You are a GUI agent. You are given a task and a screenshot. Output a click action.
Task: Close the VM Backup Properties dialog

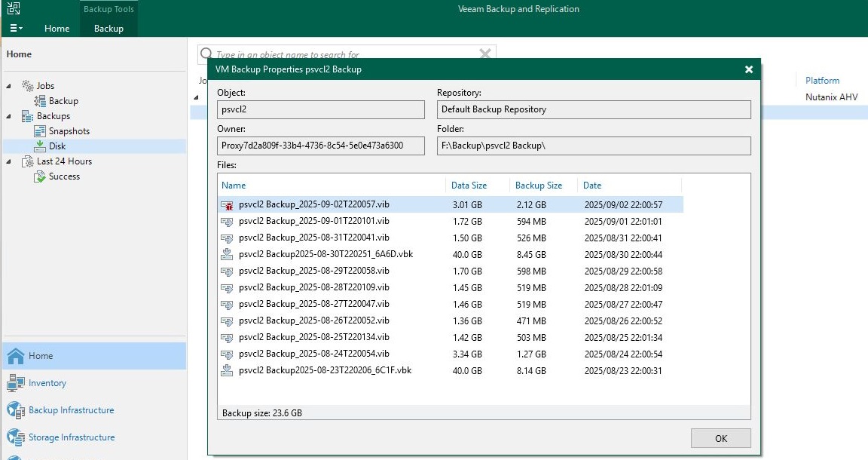tap(748, 69)
